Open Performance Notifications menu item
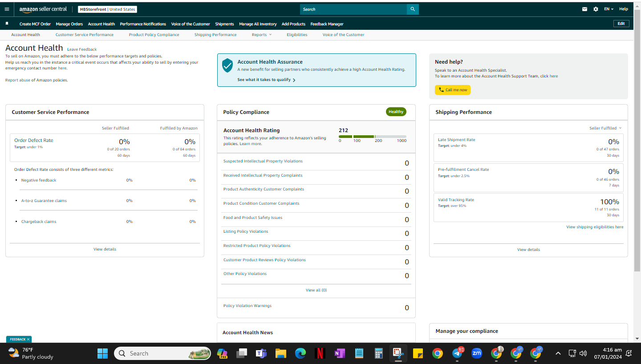Image resolution: width=641 pixels, height=364 pixels. 143,24
